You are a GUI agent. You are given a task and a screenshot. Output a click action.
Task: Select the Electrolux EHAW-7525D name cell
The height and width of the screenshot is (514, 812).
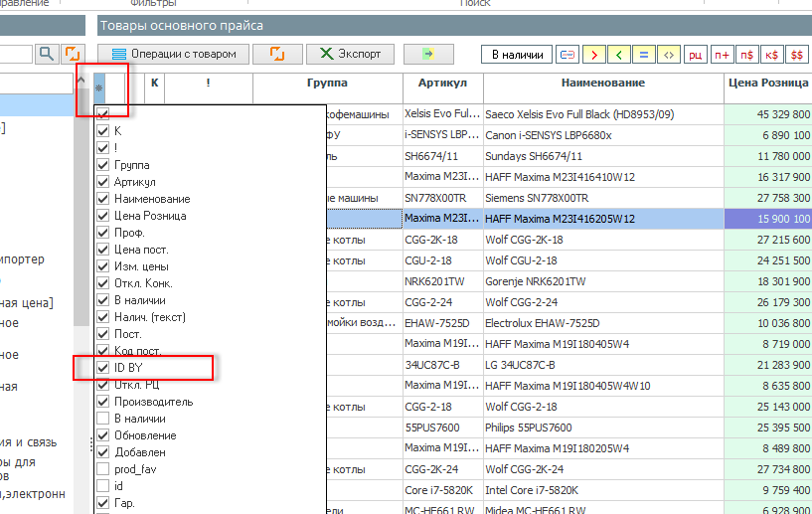click(x=603, y=323)
